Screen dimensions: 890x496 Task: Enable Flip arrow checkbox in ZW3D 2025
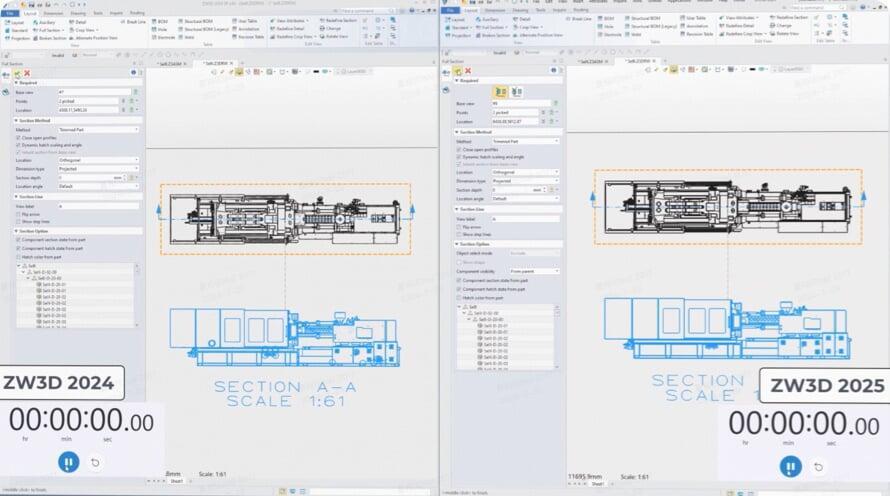(459, 227)
